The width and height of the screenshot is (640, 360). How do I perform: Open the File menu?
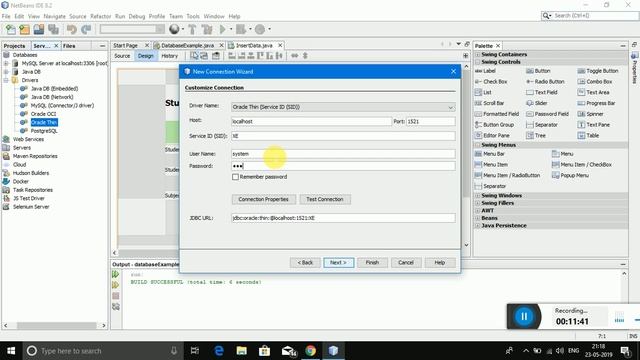coord(6,16)
